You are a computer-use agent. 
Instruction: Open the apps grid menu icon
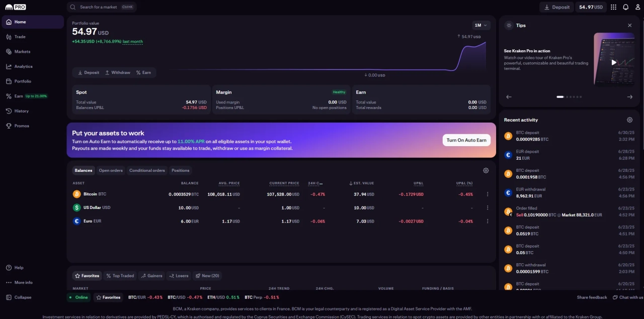(x=613, y=7)
